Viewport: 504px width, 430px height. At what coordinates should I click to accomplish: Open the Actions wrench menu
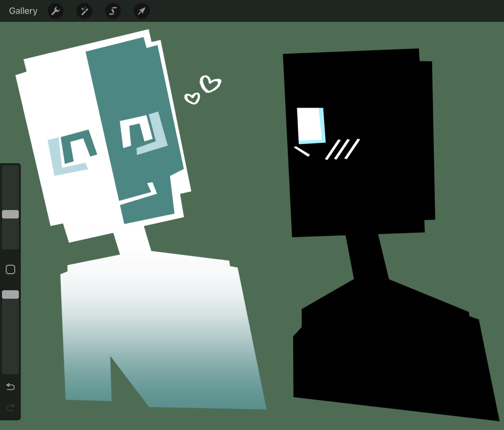(x=55, y=11)
